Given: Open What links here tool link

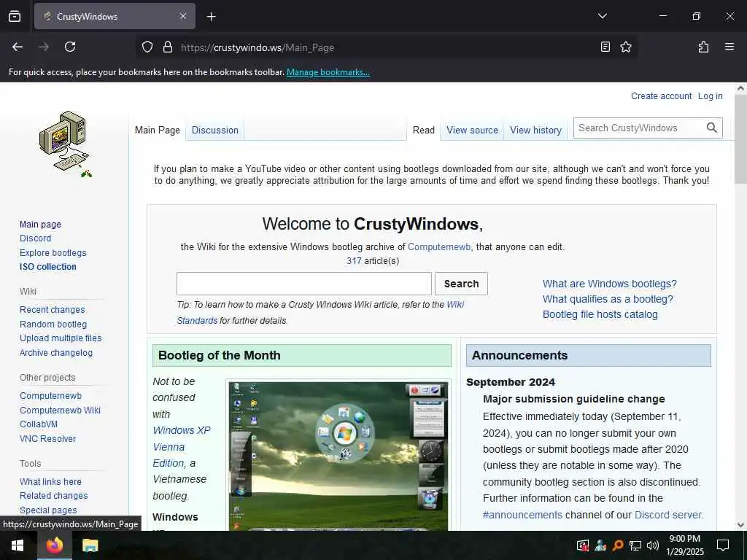Looking at the screenshot, I should pos(50,481).
